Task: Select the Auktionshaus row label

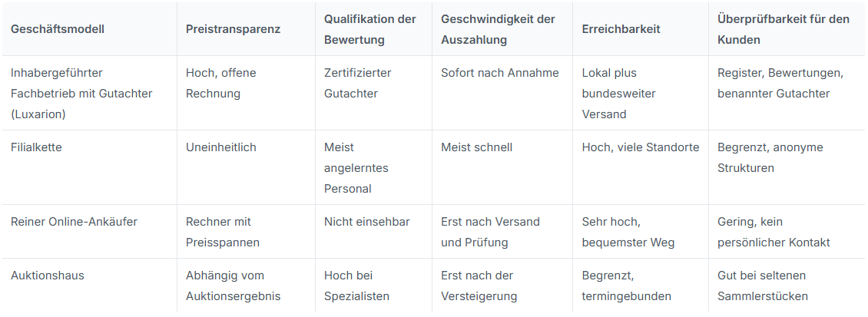Action: [x=48, y=275]
